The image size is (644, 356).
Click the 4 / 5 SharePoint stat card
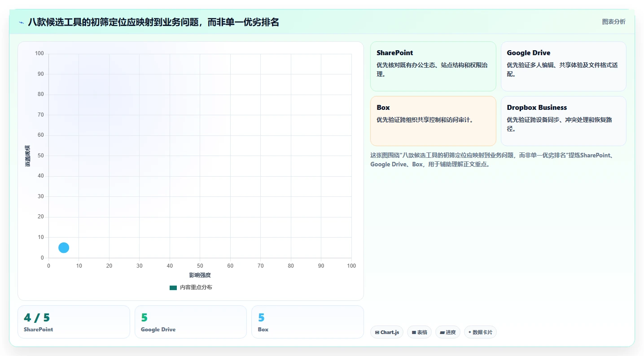[x=74, y=322]
